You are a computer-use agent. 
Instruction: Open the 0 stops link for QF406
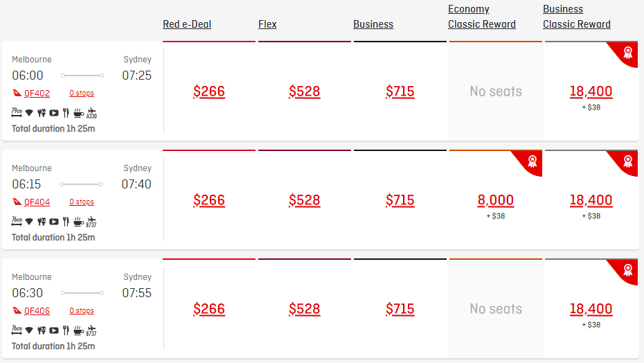(x=81, y=311)
